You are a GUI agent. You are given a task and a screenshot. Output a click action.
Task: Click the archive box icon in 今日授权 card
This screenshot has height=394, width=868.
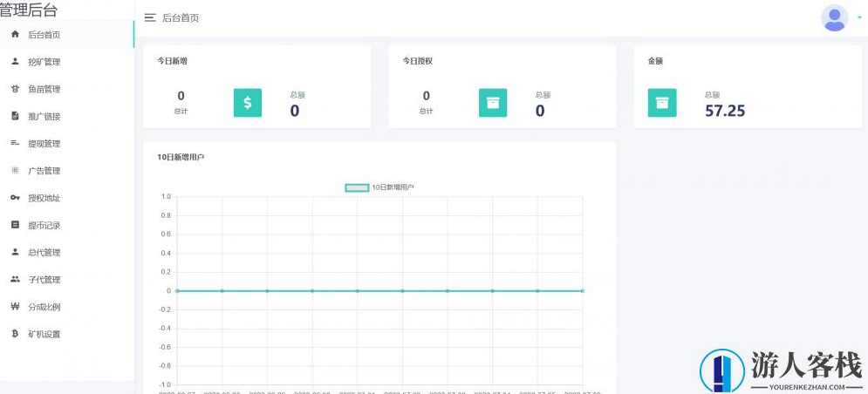point(493,102)
